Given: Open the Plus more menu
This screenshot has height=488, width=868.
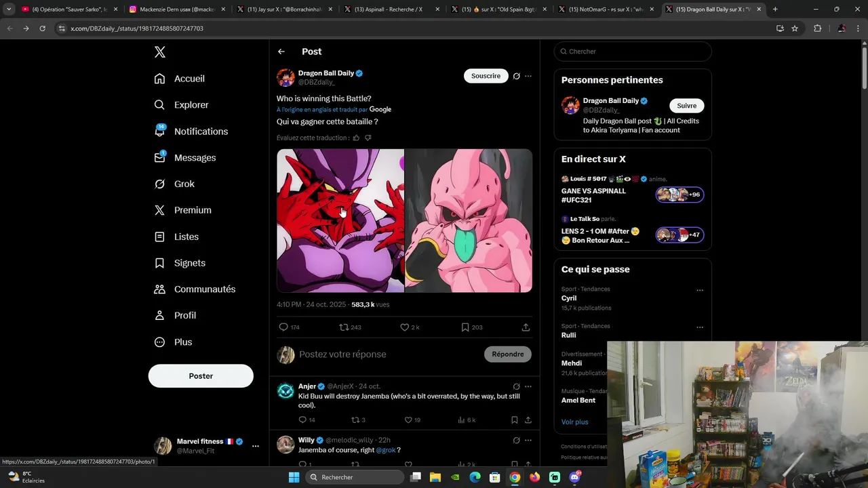Looking at the screenshot, I should [173, 342].
